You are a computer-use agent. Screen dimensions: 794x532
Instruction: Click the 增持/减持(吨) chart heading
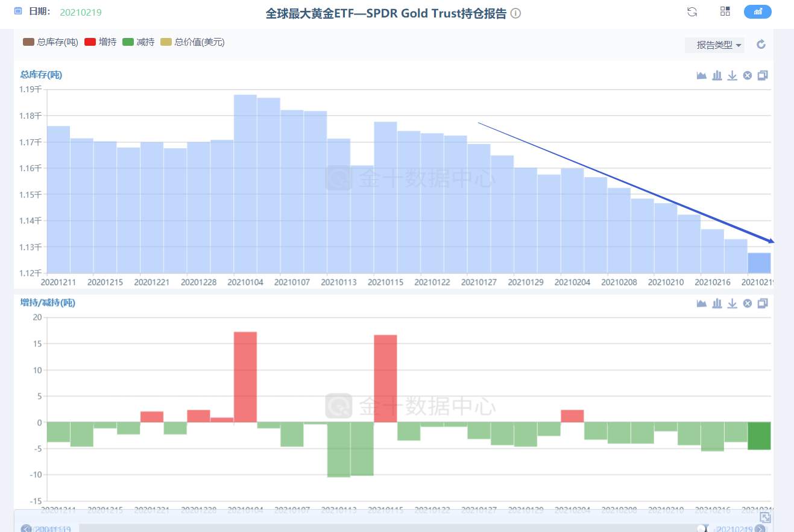coord(48,302)
